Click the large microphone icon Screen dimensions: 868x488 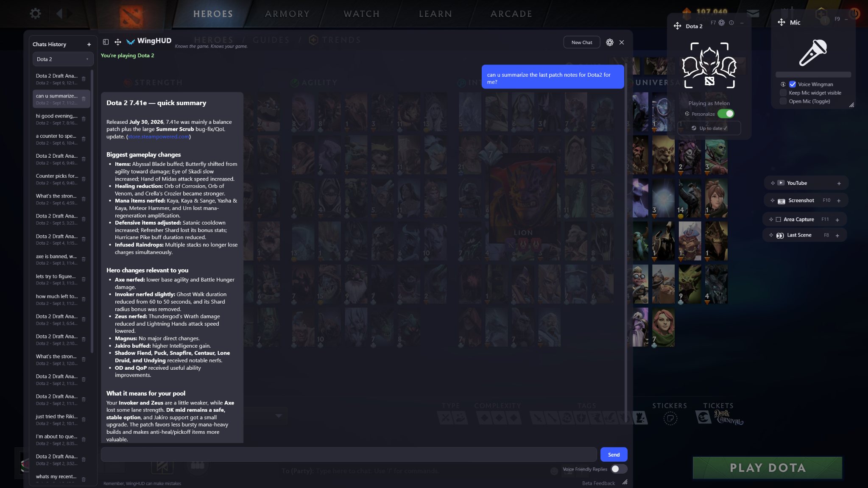813,53
